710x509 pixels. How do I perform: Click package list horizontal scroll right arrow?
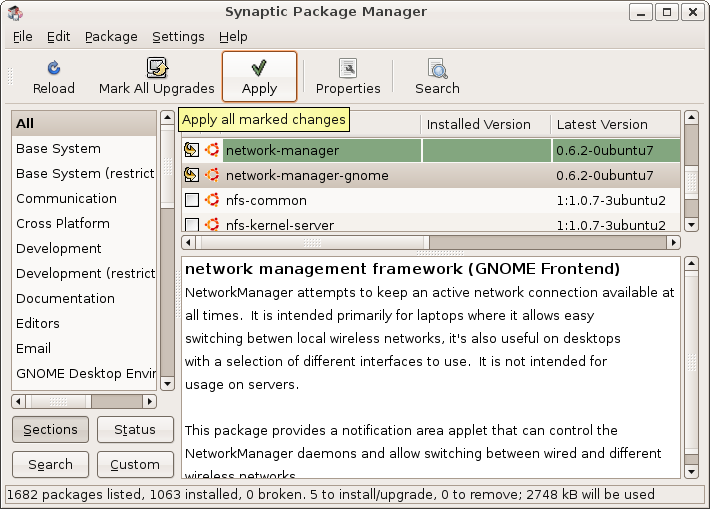coord(674,243)
